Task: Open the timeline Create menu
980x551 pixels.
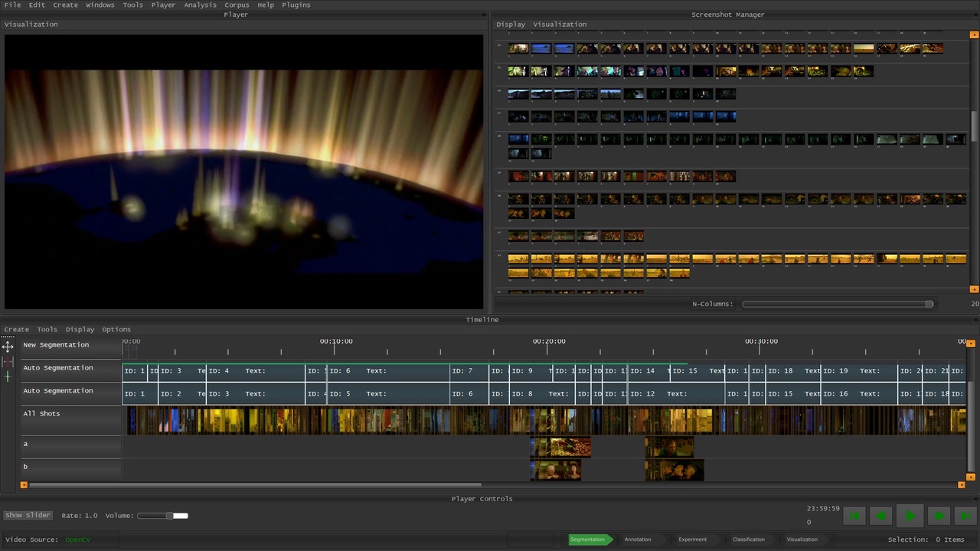Action: 16,329
